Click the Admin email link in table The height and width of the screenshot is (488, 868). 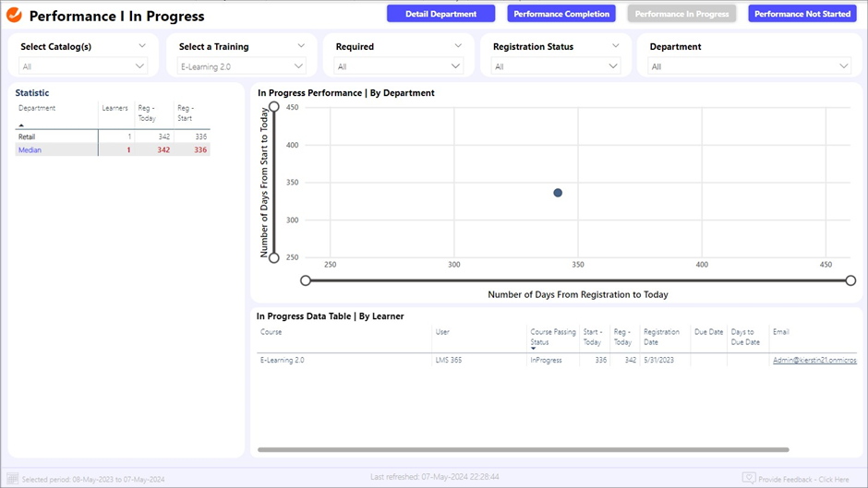[814, 361]
